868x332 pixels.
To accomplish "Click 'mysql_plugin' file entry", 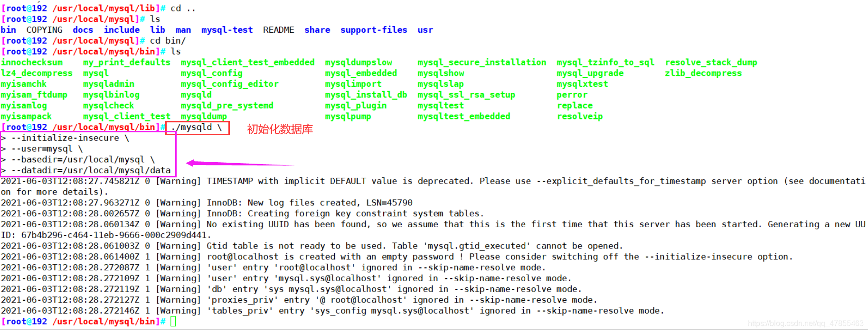I will (x=356, y=105).
